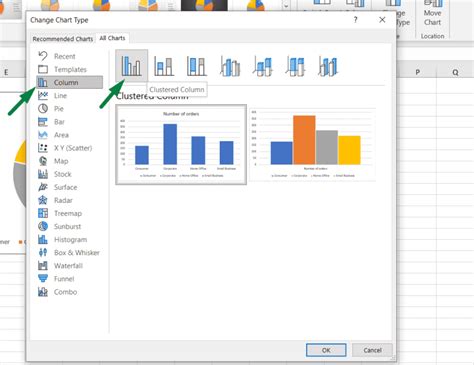Select the Stacked Column chart subtype icon
The width and height of the screenshot is (474, 365).
[x=164, y=66]
